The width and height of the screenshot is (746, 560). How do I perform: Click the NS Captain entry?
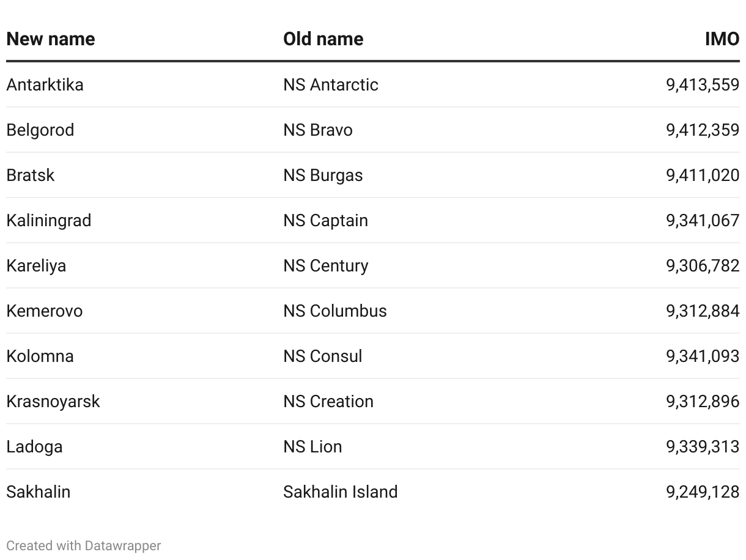coord(326,220)
